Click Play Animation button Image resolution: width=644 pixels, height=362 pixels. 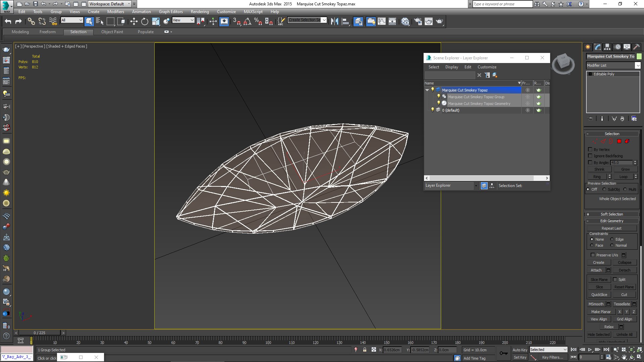tap(590, 350)
